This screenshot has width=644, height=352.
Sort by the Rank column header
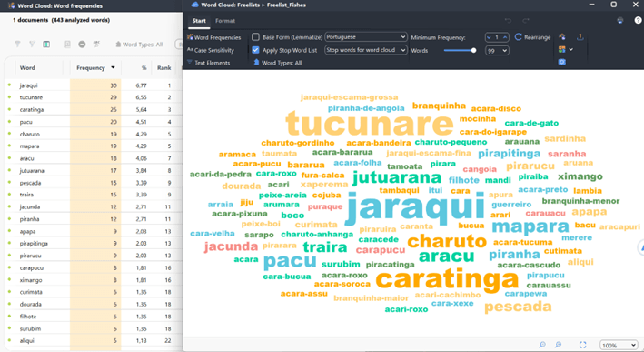(x=163, y=68)
